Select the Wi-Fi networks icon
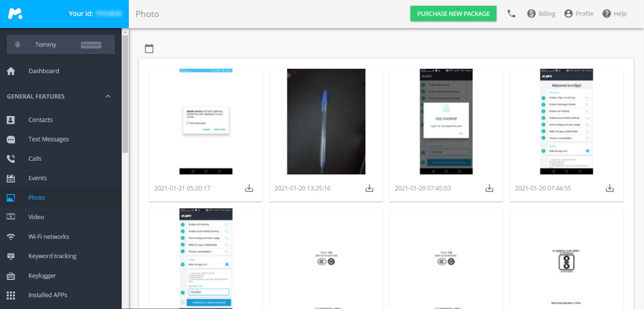 coord(10,236)
